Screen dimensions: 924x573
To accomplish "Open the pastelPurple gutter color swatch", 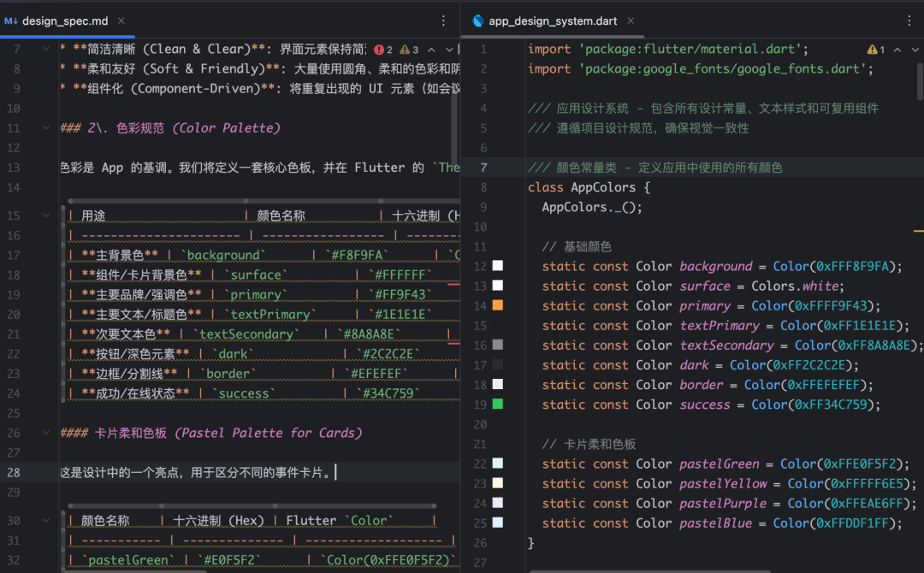I will (x=498, y=503).
